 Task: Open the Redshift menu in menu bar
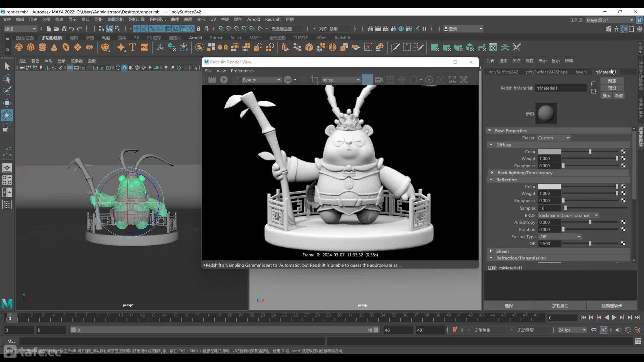click(x=272, y=19)
